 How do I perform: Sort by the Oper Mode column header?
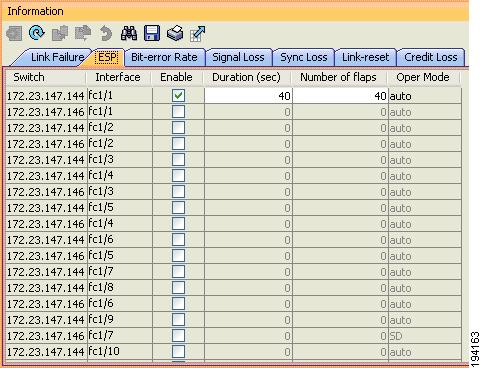tap(424, 77)
